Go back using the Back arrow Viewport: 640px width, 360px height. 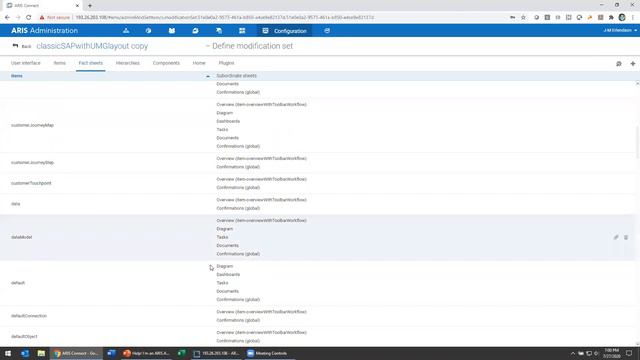22,46
